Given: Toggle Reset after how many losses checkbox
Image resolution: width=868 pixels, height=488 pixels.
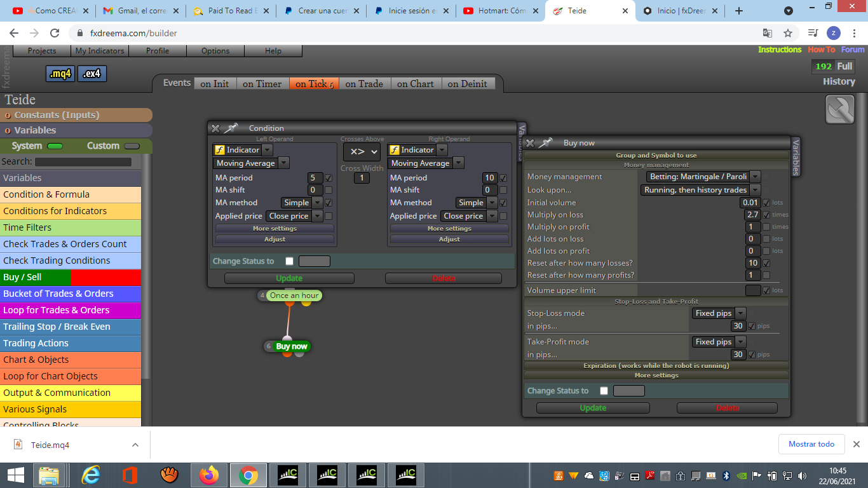Looking at the screenshot, I should coord(766,263).
